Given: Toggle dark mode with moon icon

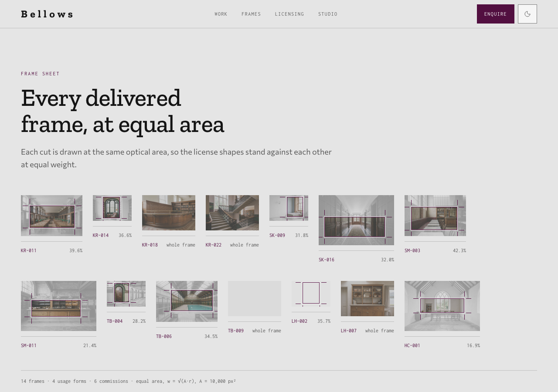Looking at the screenshot, I should 527,14.
